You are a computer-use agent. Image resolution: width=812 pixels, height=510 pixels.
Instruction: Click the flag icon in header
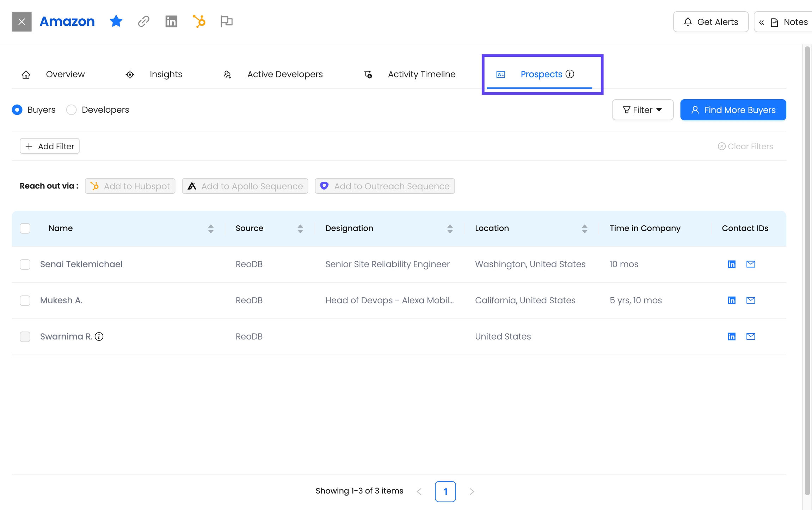click(226, 21)
